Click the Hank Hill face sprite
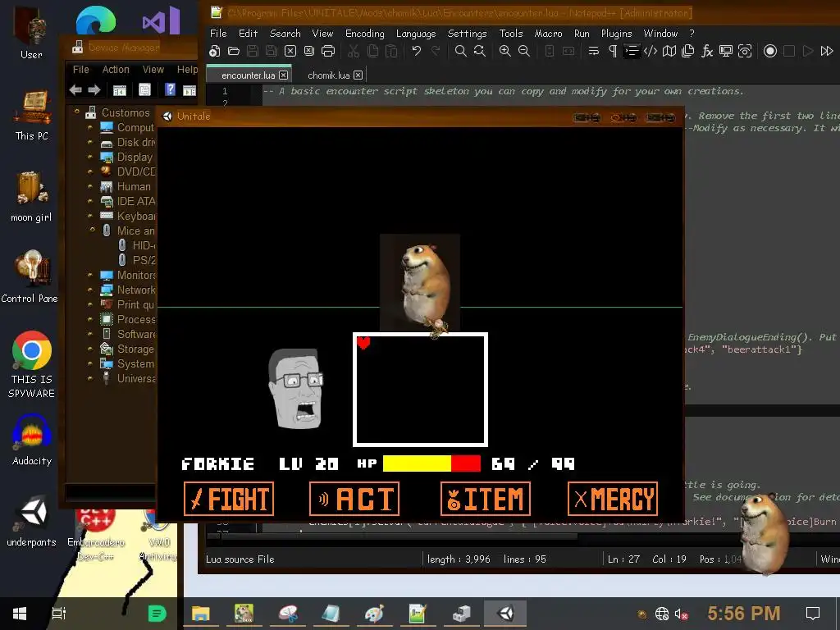 click(296, 388)
